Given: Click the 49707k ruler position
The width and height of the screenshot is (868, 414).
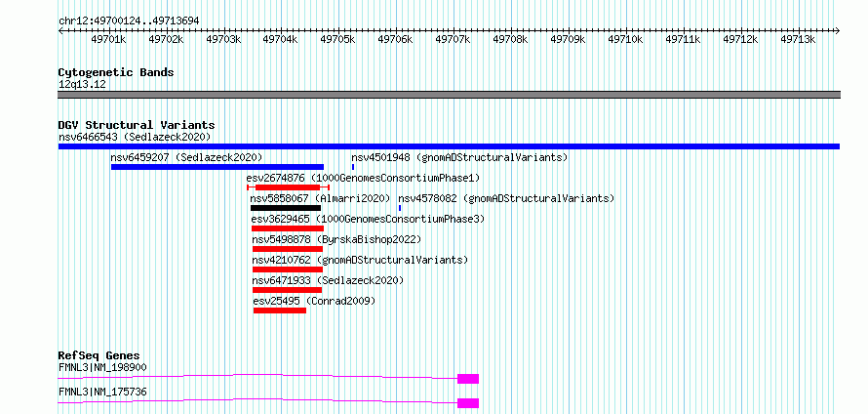Looking at the screenshot, I should pyautogui.click(x=453, y=40).
